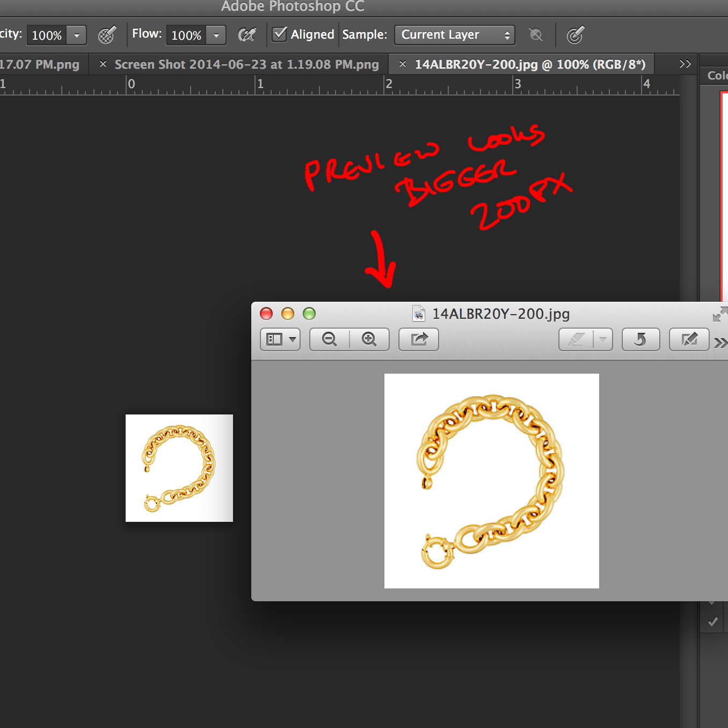The width and height of the screenshot is (728, 728).
Task: Click the large bracelet image in Preview
Action: [x=492, y=481]
